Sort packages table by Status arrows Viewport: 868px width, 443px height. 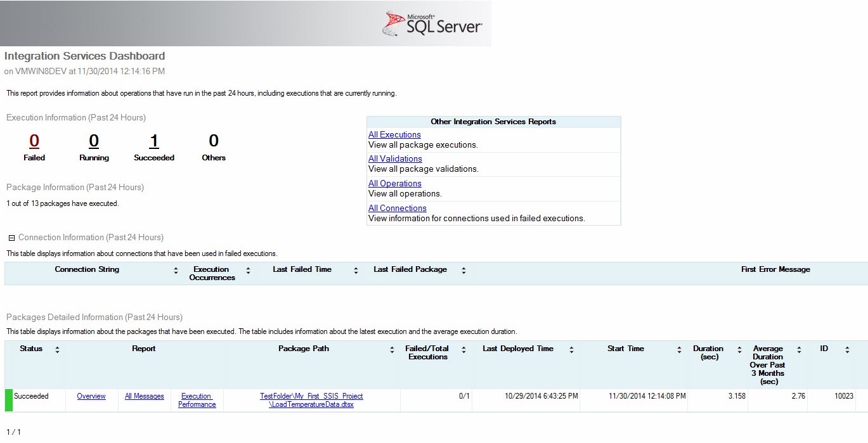57,350
